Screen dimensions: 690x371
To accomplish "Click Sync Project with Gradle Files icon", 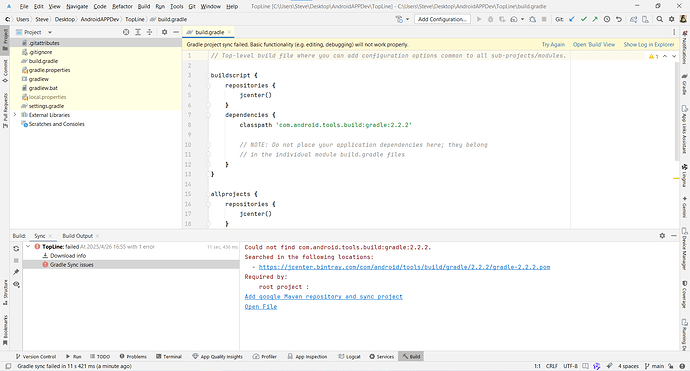I will click(x=633, y=19).
